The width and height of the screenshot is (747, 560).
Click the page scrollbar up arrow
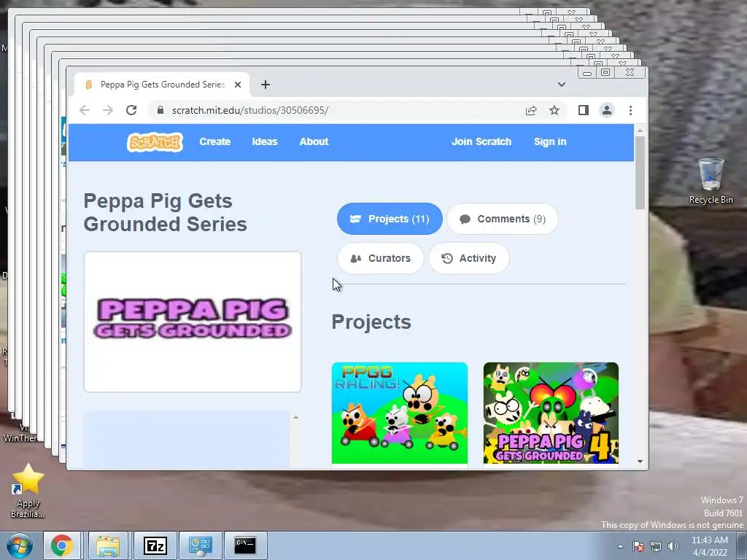(x=640, y=131)
